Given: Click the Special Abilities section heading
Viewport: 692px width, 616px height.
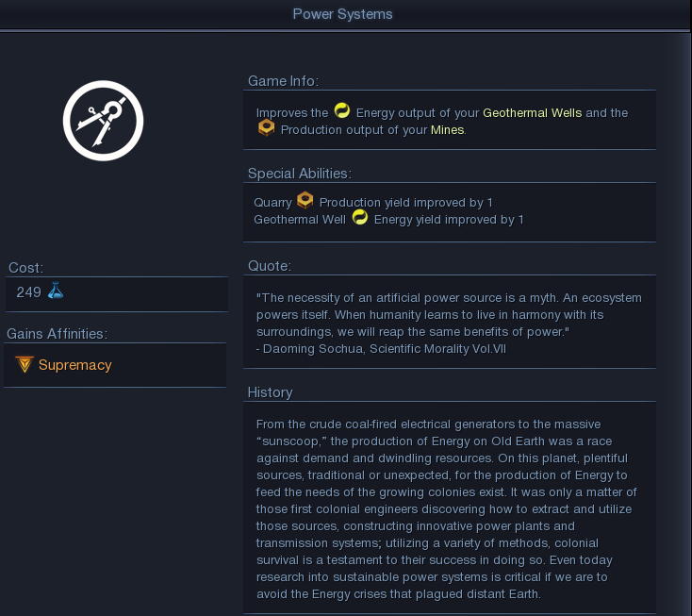Looking at the screenshot, I should click(x=300, y=174).
